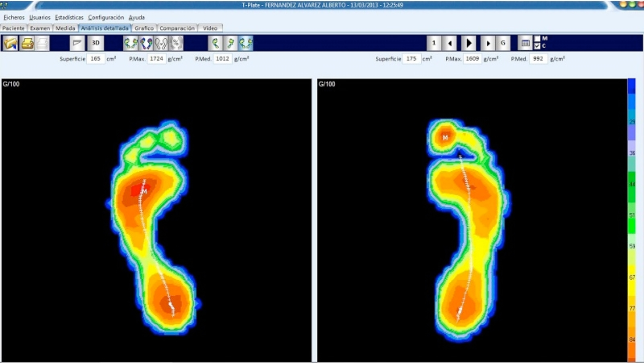
Task: Click the G button in toolbar
Action: tap(503, 43)
